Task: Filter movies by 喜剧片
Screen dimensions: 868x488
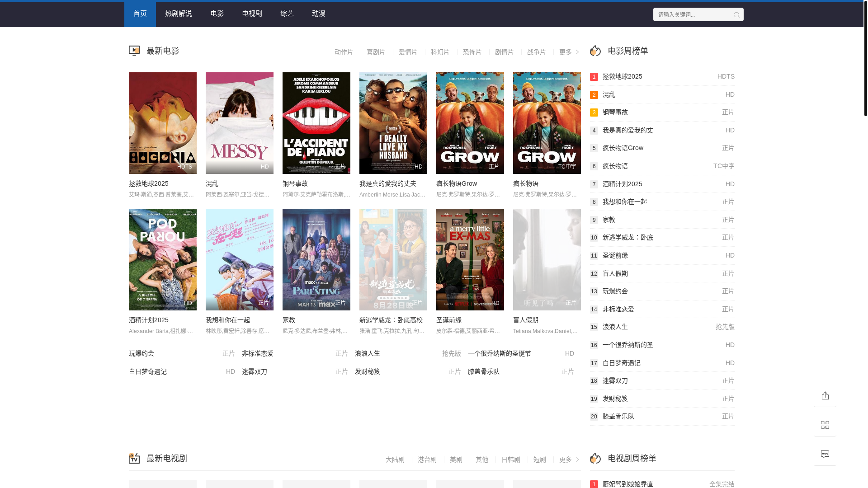Action: (x=376, y=52)
